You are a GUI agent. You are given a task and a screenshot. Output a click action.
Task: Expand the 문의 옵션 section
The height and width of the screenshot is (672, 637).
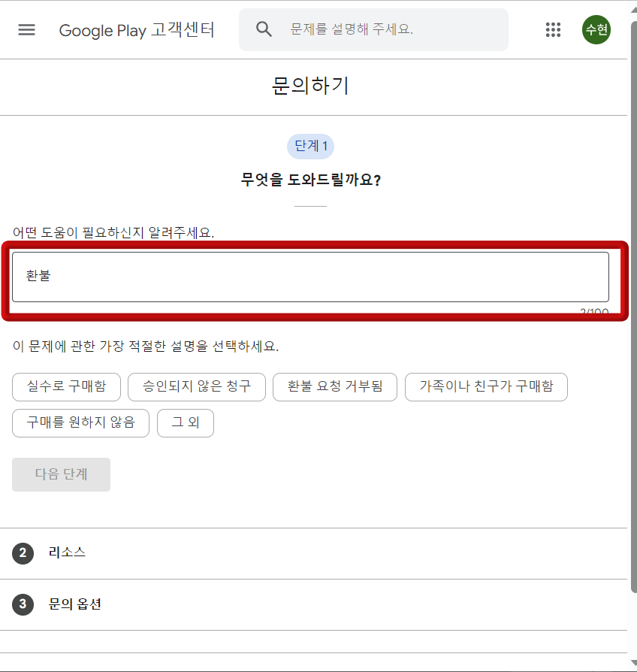click(75, 604)
